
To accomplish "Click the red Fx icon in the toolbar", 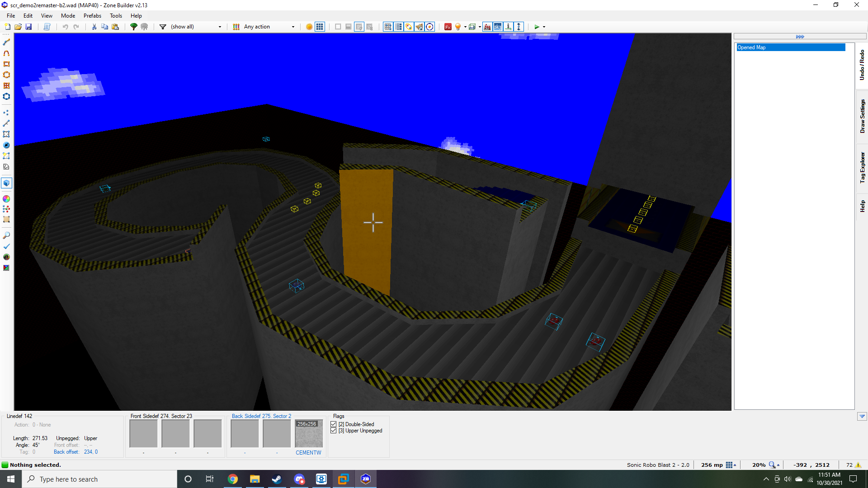I will point(448,27).
